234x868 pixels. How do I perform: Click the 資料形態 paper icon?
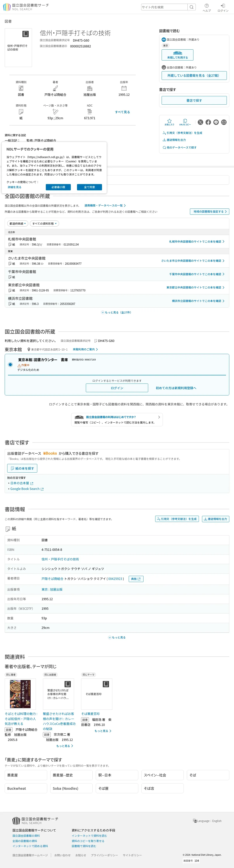coord(21,112)
